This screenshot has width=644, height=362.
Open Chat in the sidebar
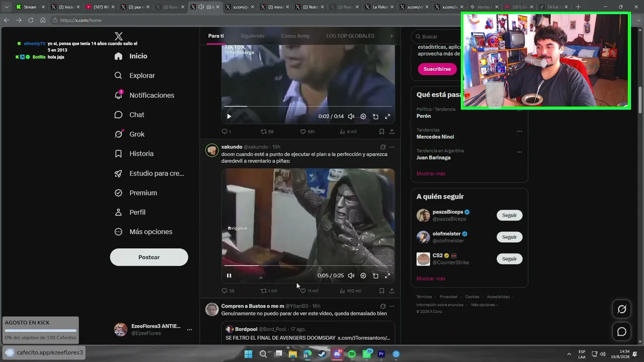click(129, 115)
